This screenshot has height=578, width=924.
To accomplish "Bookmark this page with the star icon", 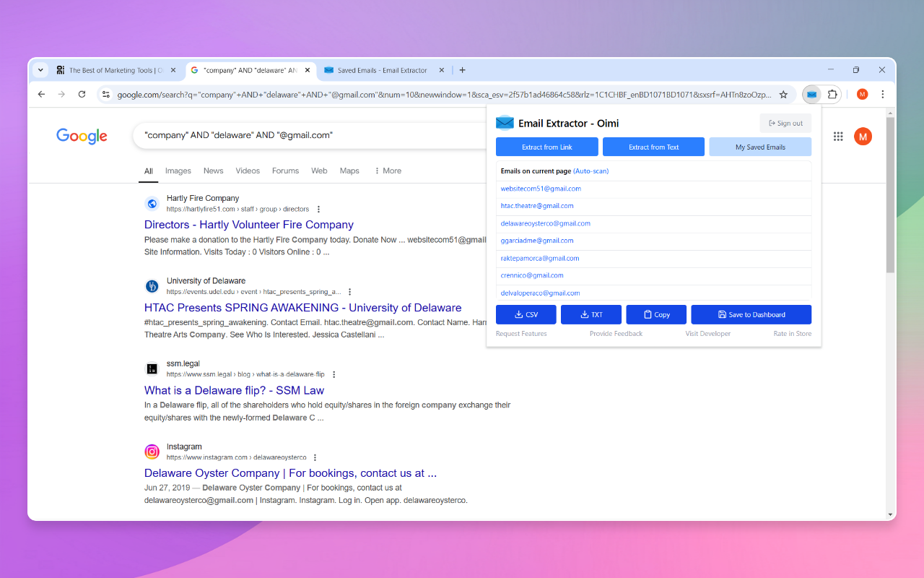I will tap(783, 95).
